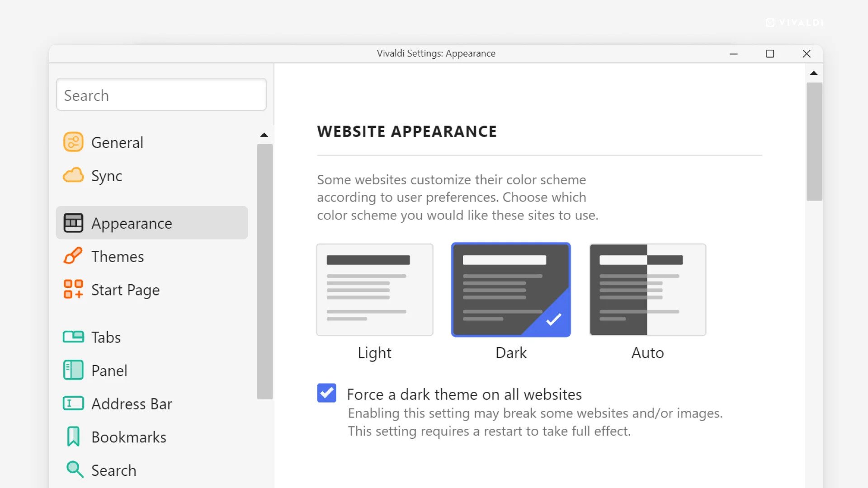Click the Panel icon in sidebar

73,370
